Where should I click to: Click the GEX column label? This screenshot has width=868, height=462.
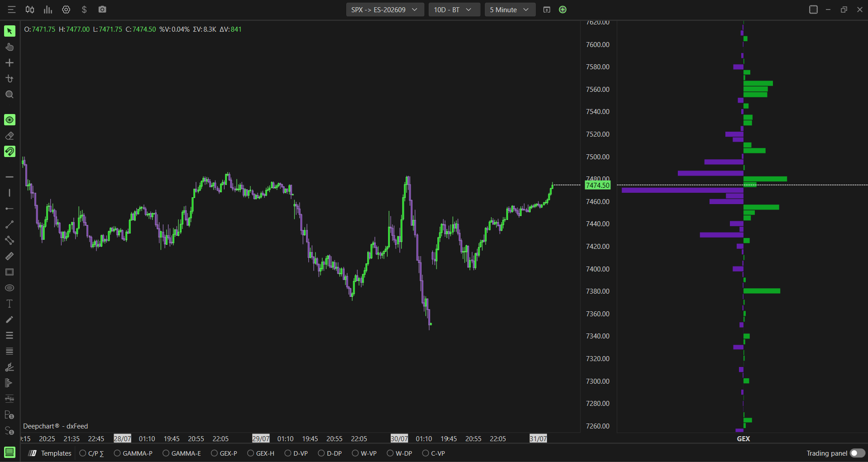pos(743,438)
